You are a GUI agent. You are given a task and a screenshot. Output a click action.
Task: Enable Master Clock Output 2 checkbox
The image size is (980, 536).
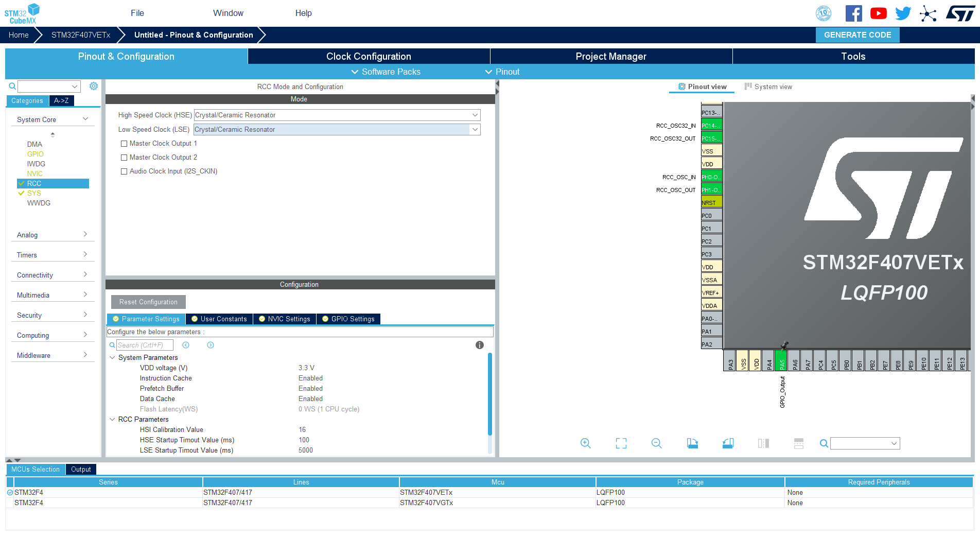(124, 158)
